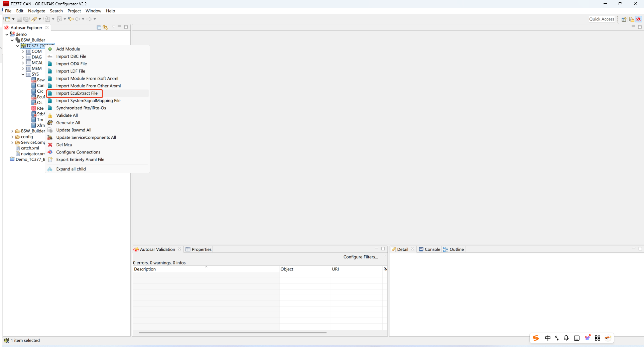Click the Sogou S icon in IME toolbar

(536, 338)
